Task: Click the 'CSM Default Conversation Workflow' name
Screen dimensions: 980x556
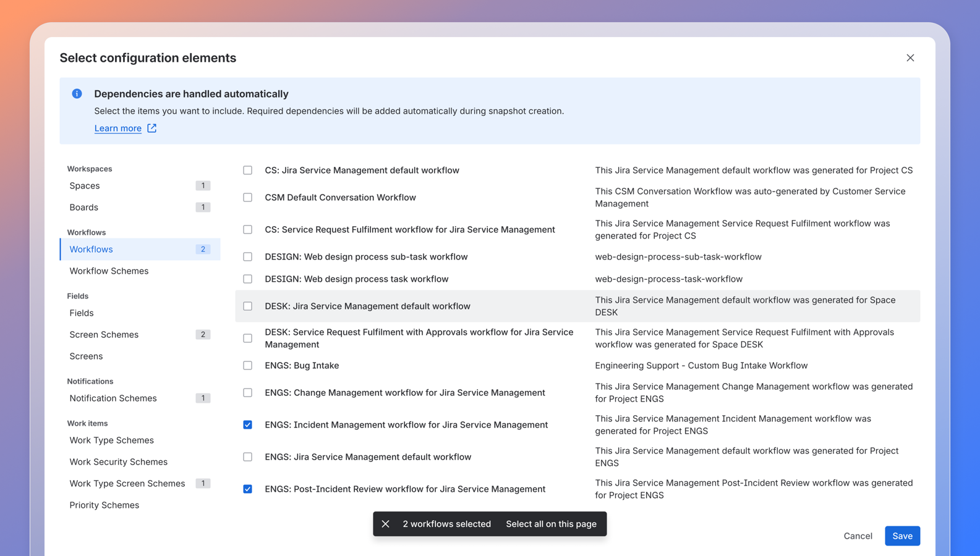Action: (340, 198)
